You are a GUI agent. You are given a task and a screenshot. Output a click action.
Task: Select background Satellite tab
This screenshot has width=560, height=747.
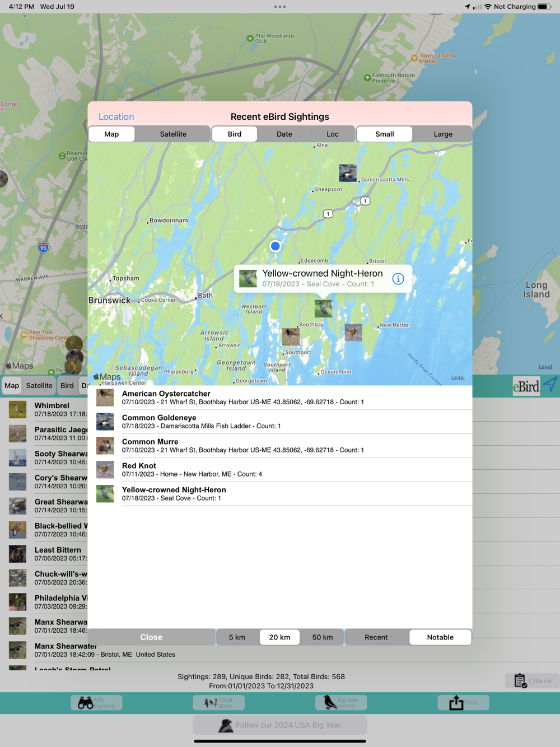(39, 385)
